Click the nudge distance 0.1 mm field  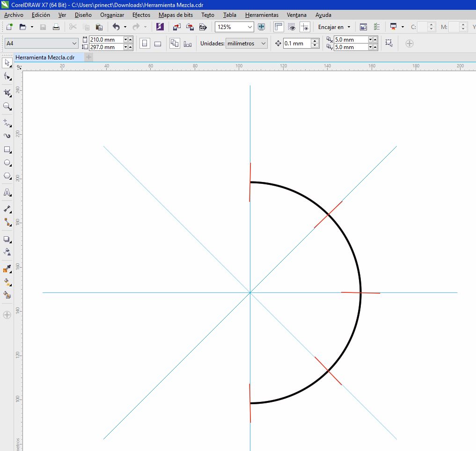[297, 44]
